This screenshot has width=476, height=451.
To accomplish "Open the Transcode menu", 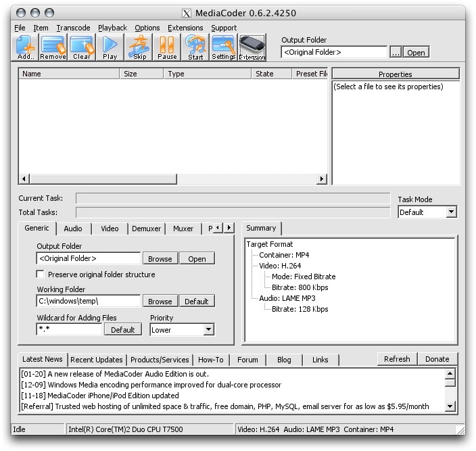I will pos(73,28).
